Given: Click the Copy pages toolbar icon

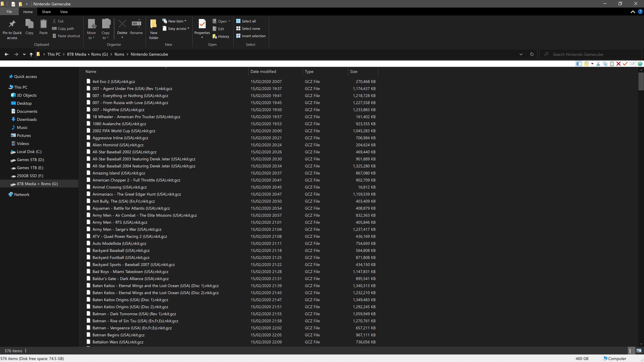Looking at the screenshot, I should pos(605,64).
